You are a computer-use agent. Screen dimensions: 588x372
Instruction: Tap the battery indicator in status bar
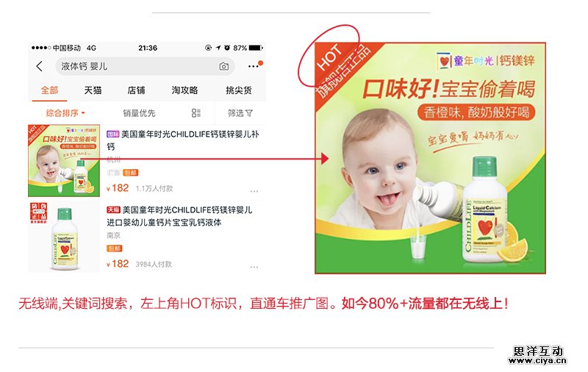pyautogui.click(x=256, y=48)
